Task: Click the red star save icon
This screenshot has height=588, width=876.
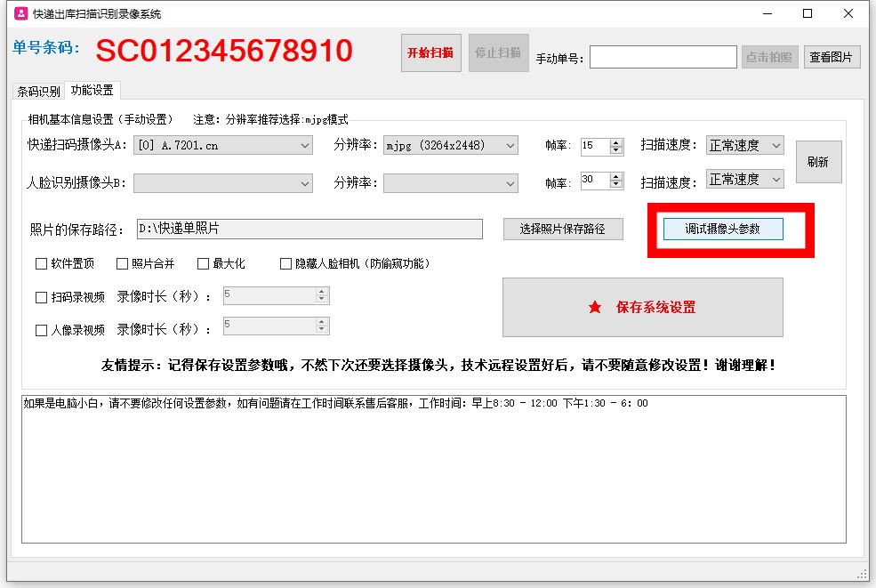Action: [x=595, y=308]
